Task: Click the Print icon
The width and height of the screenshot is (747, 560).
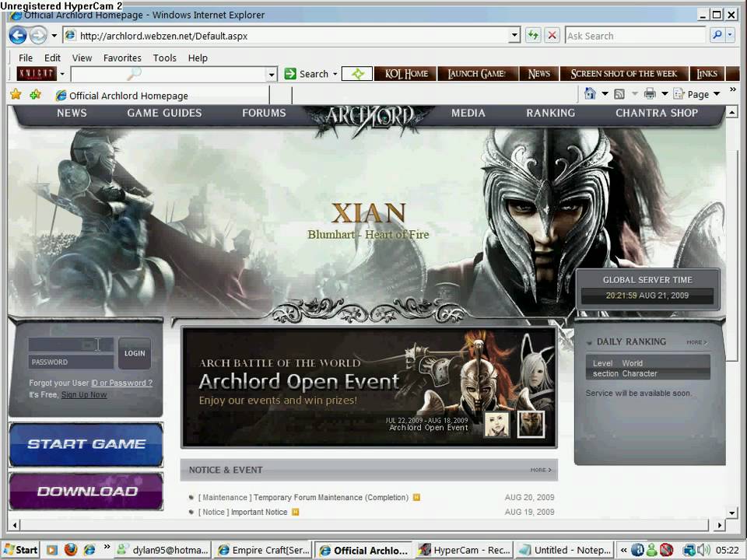Action: [650, 94]
